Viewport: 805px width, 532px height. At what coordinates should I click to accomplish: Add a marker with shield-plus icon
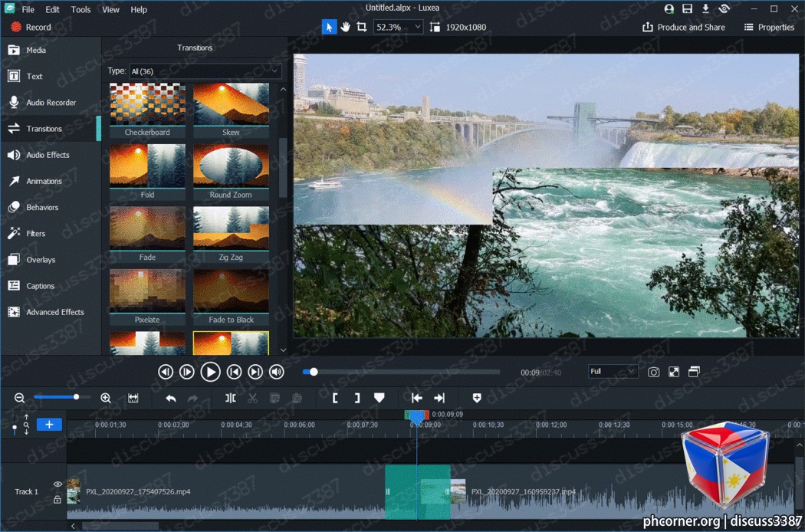[476, 398]
